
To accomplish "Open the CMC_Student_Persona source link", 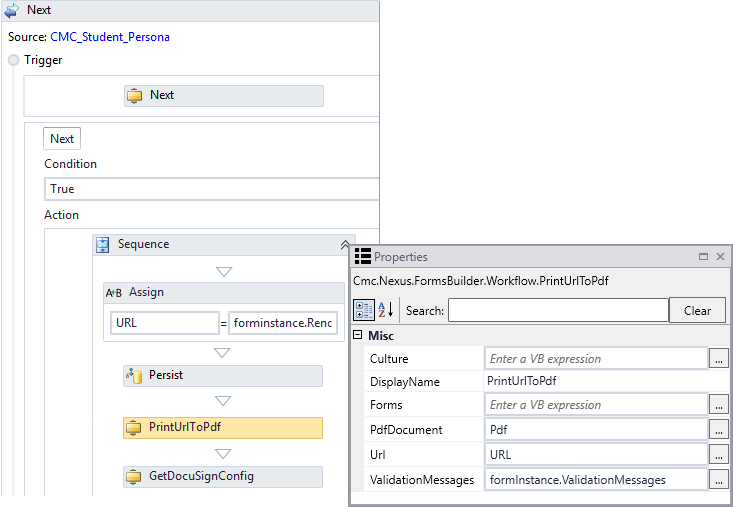I will 109,37.
